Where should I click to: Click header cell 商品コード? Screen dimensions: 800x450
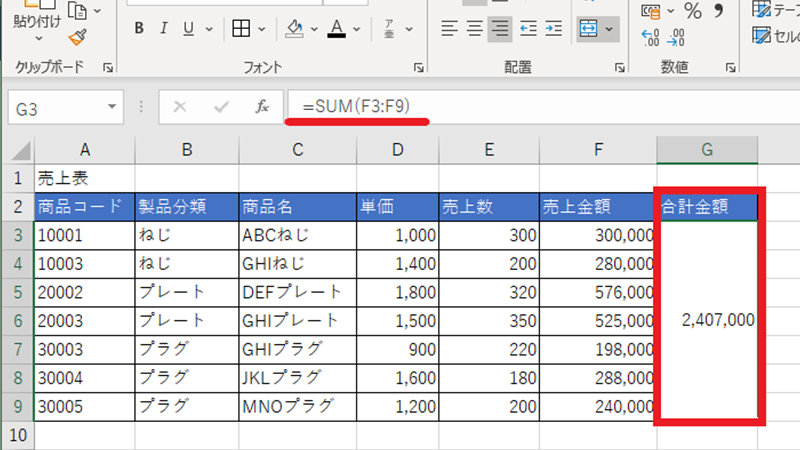tap(85, 207)
